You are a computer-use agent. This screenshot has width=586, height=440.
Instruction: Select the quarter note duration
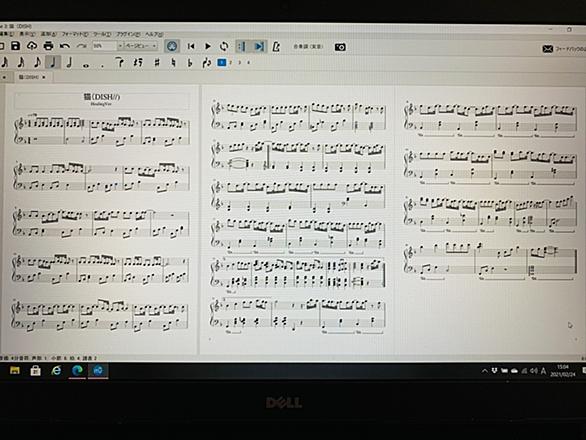pos(53,62)
